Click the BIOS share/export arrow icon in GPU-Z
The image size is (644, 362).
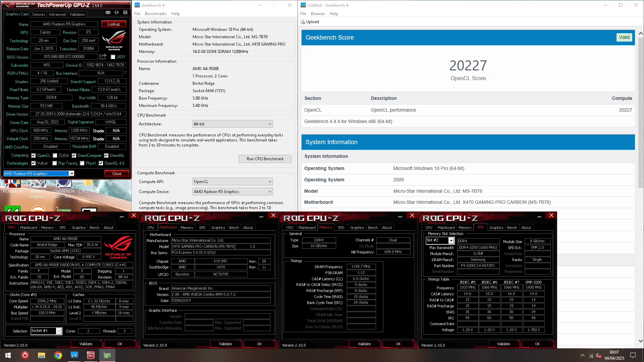[x=103, y=57]
